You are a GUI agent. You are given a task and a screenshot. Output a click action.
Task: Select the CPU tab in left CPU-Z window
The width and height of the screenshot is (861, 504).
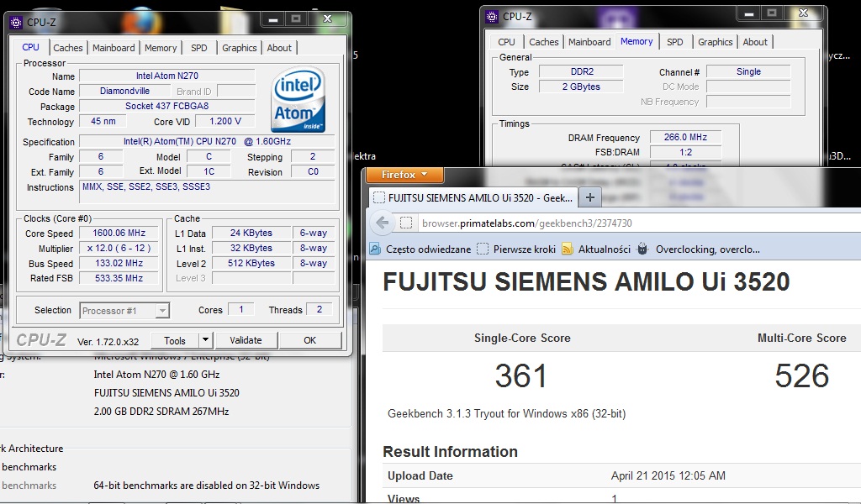click(31, 47)
